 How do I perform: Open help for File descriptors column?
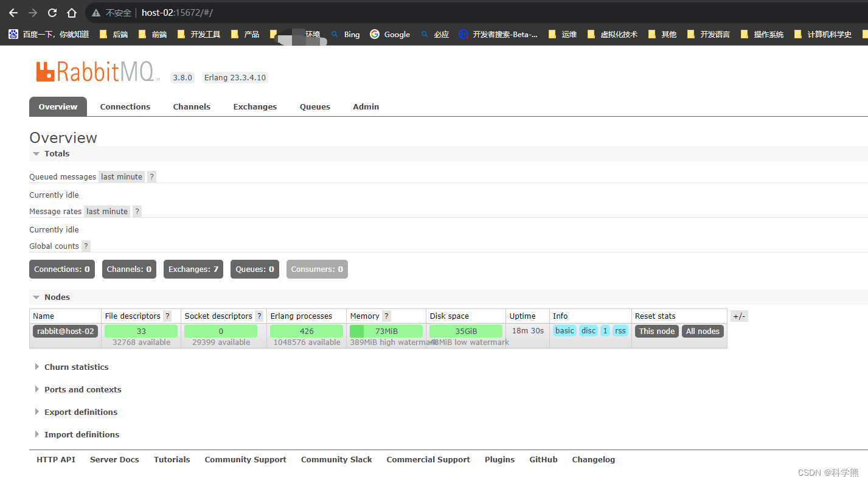coord(167,316)
